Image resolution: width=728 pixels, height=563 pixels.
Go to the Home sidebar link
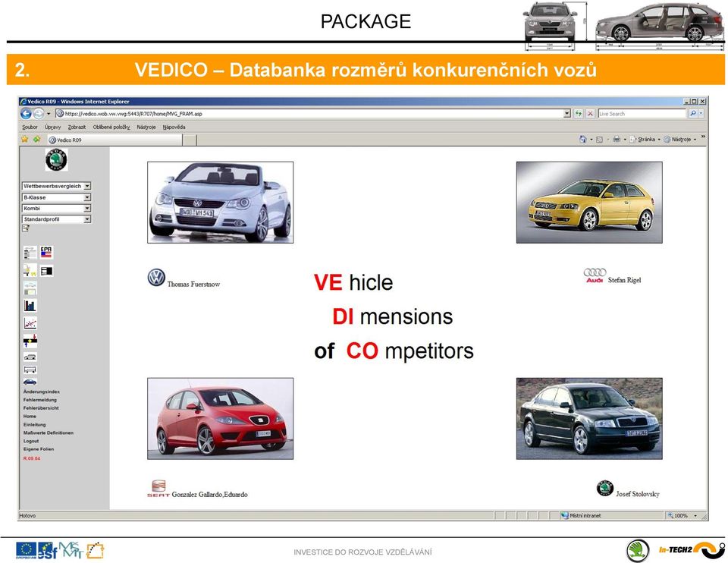click(30, 417)
